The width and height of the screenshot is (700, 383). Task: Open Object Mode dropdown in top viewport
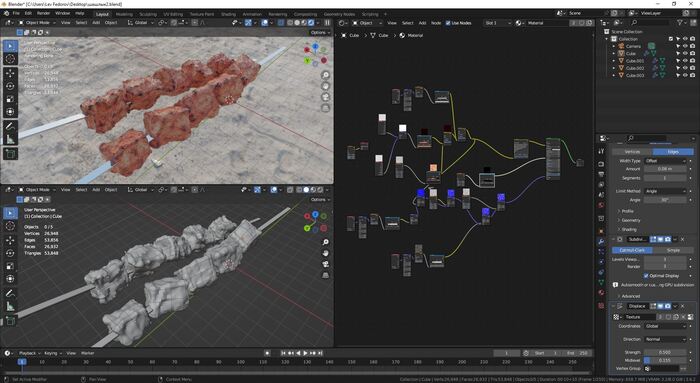38,23
